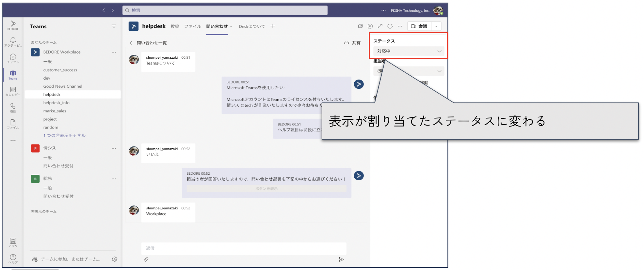Screen dimensions: 644x270
Task: Open settings and more ellipsis in title bar
Action: click(383, 10)
